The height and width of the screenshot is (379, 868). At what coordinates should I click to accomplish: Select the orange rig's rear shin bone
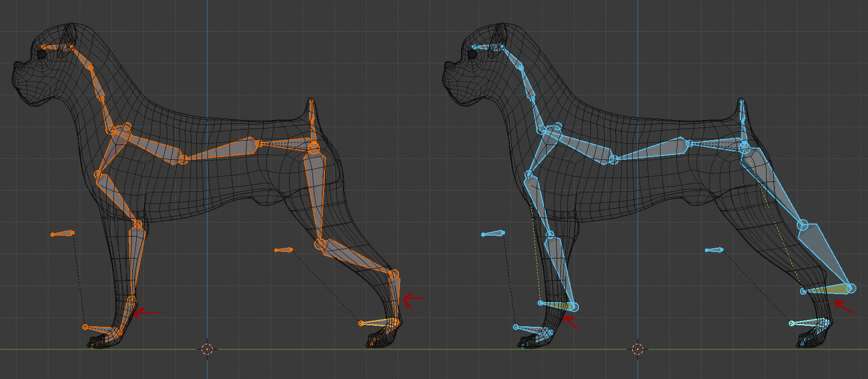[x=357, y=258]
